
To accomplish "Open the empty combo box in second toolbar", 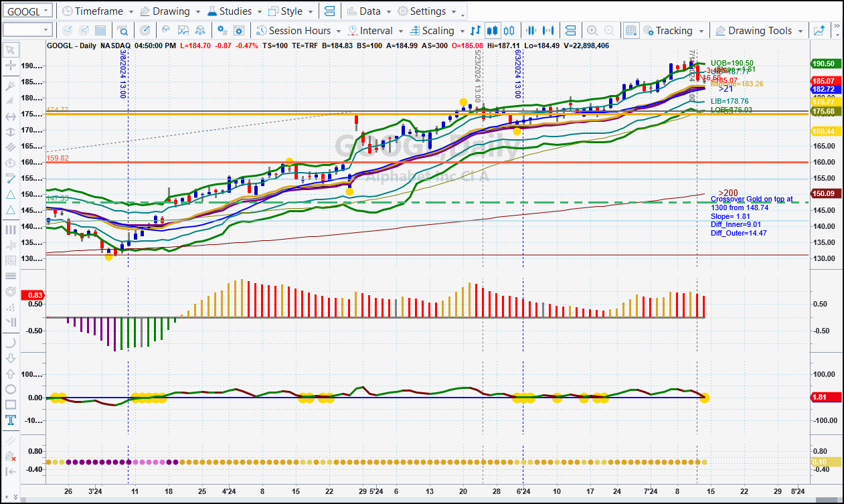I will tap(27, 30).
